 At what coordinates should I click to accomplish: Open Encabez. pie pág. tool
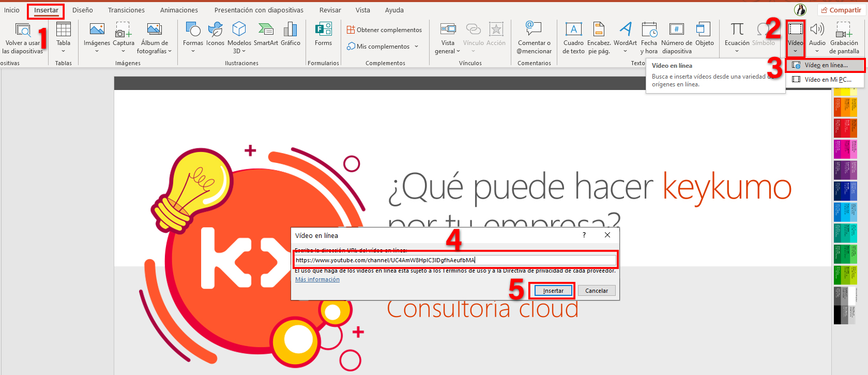[x=599, y=37]
